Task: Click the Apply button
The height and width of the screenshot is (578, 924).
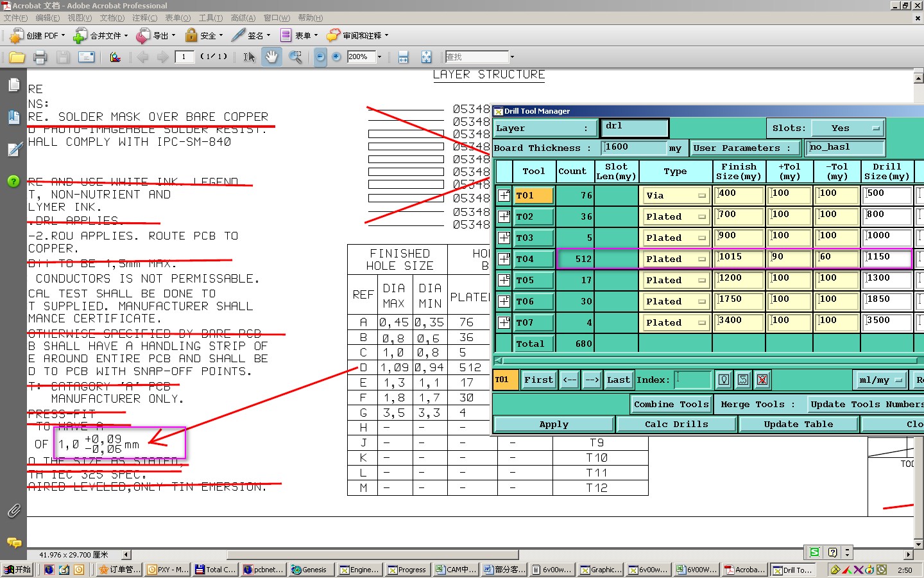Action: [554, 425]
